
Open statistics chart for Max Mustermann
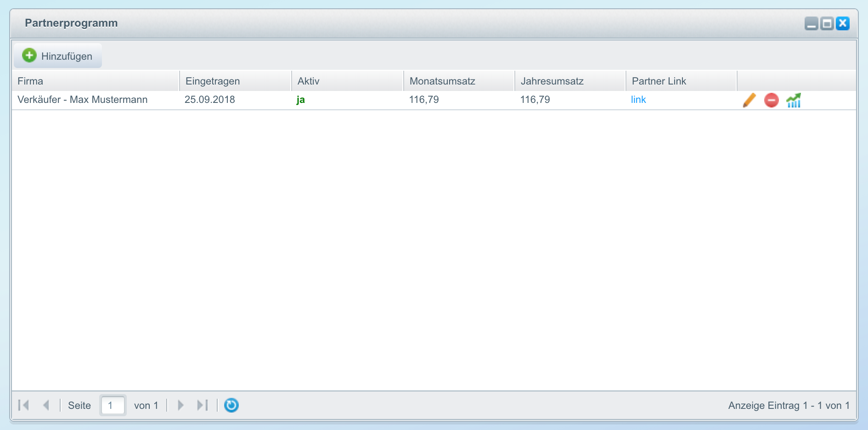[794, 100]
